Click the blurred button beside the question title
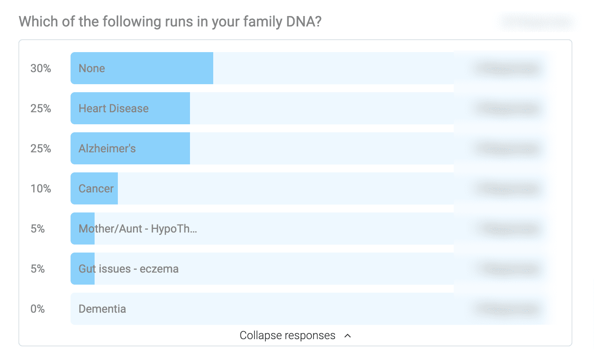 pos(536,22)
